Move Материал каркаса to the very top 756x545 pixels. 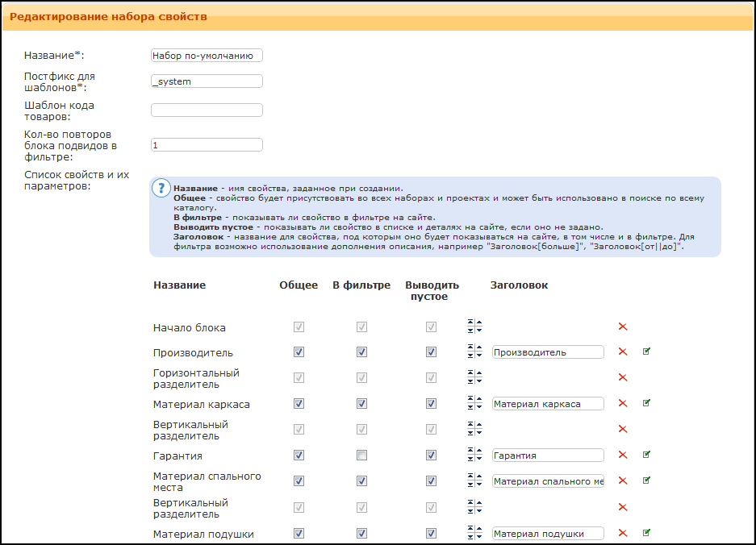click(x=470, y=400)
